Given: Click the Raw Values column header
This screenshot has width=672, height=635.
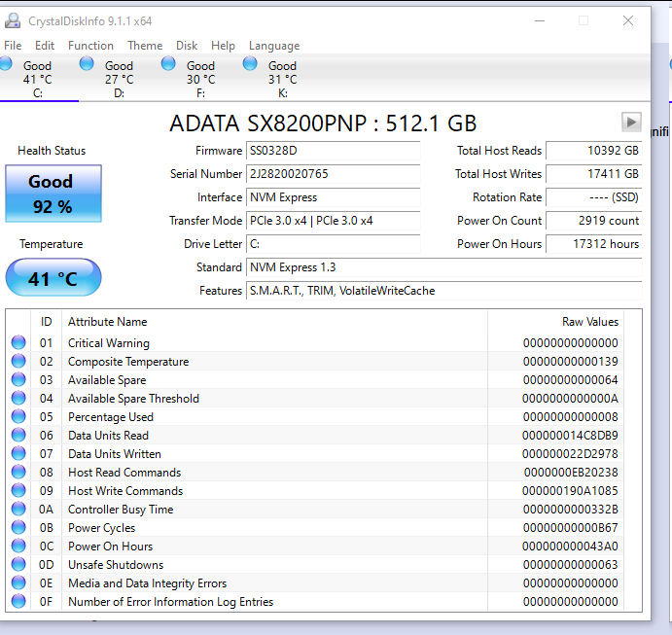Looking at the screenshot, I should click(589, 322).
